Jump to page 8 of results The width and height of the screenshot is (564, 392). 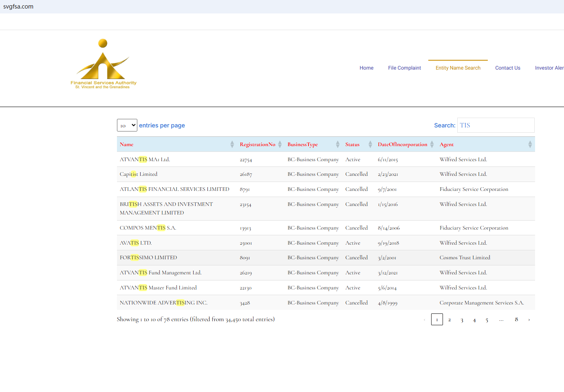click(x=516, y=320)
